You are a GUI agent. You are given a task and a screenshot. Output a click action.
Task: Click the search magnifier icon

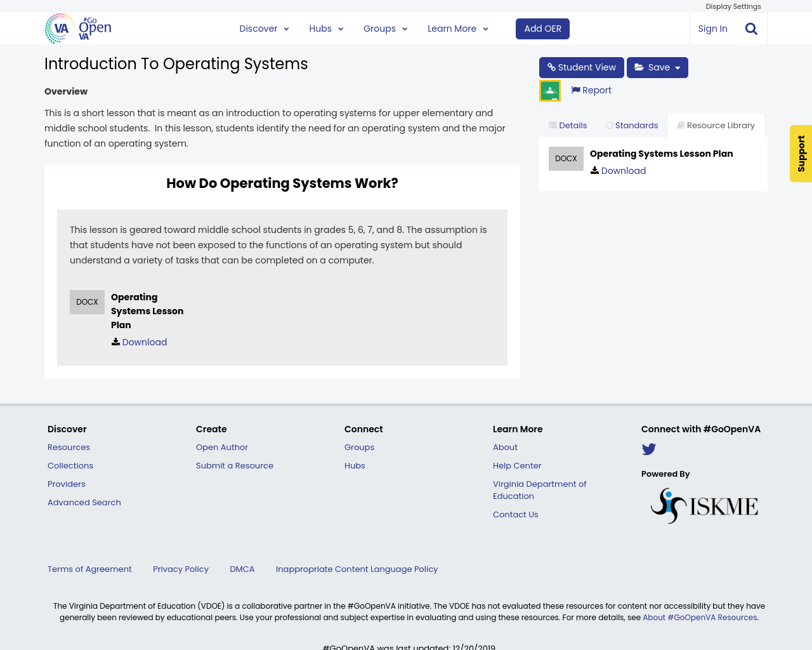click(751, 29)
